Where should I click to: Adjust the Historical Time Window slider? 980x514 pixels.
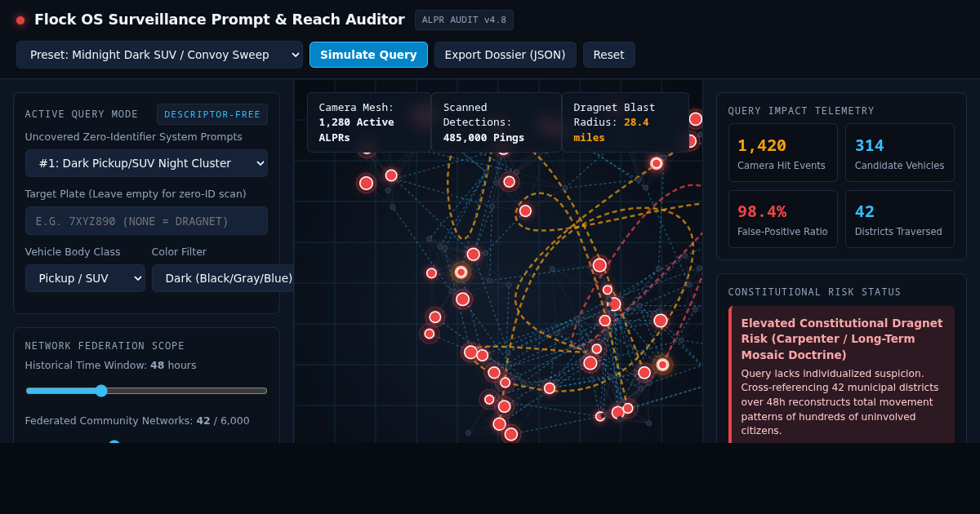click(x=146, y=391)
